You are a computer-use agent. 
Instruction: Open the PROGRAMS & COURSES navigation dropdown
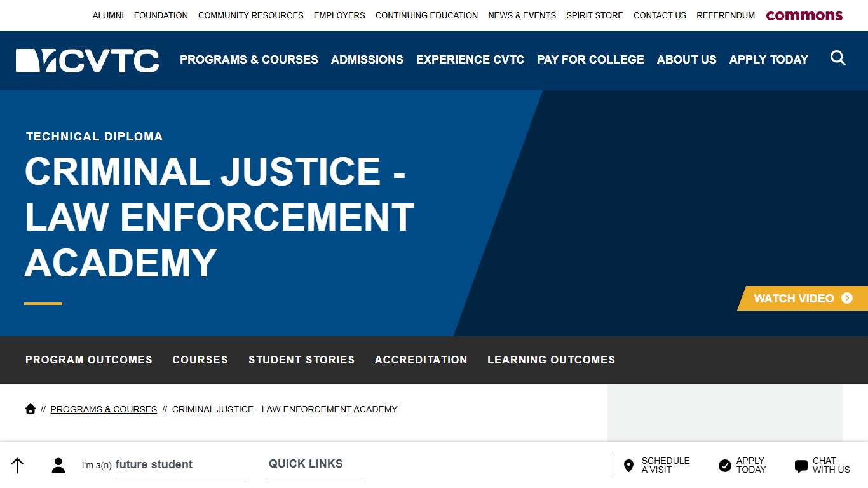point(248,60)
